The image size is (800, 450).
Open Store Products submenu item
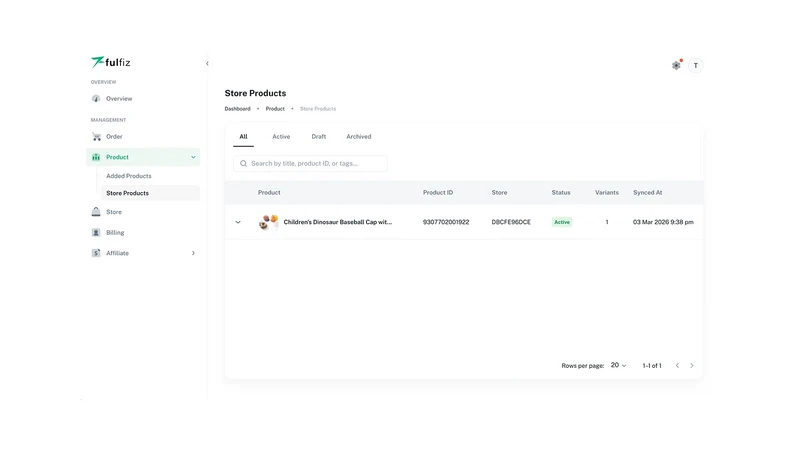point(151,193)
